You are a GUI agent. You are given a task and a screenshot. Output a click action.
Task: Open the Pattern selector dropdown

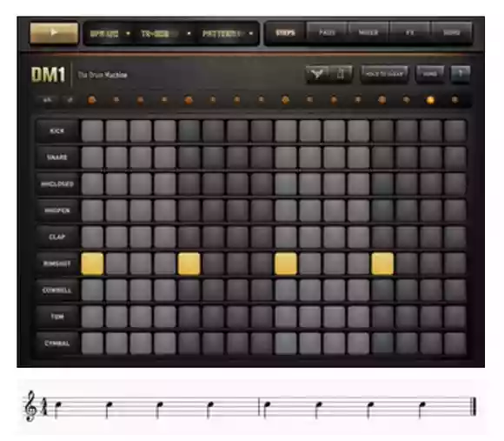click(x=228, y=33)
